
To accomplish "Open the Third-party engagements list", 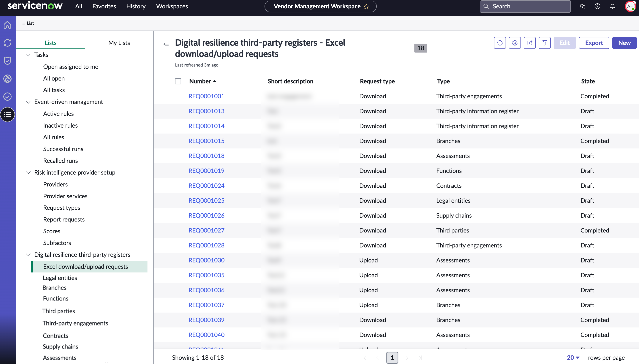I will (x=75, y=323).
